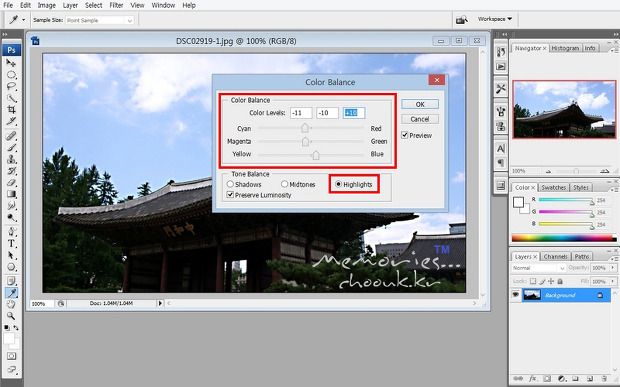
Task: Select the Magic Wand tool
Action: (11, 98)
